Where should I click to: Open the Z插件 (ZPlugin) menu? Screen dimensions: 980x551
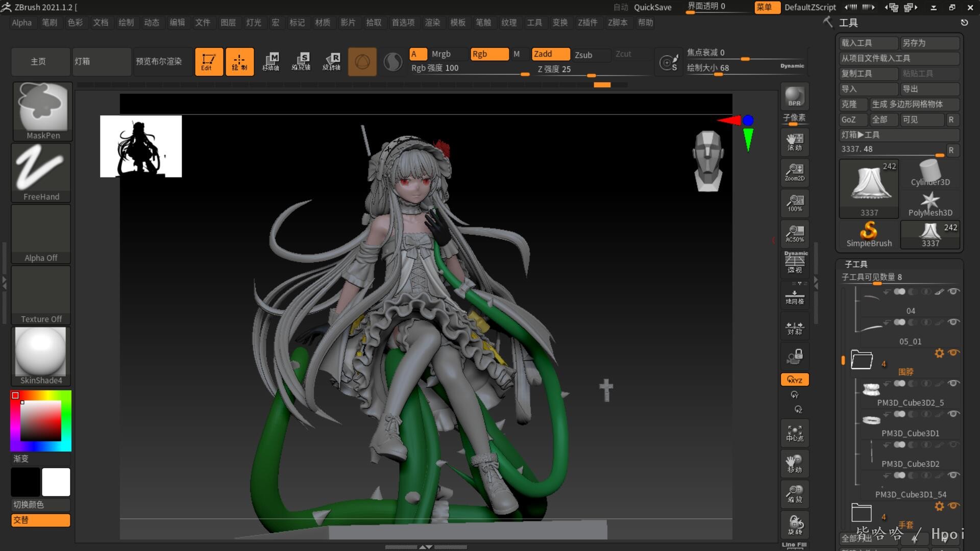pos(587,22)
